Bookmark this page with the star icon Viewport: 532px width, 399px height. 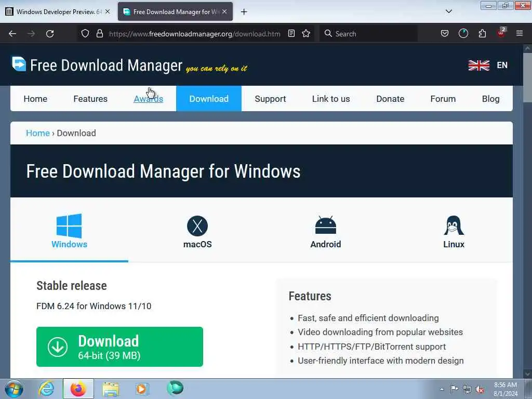306,34
